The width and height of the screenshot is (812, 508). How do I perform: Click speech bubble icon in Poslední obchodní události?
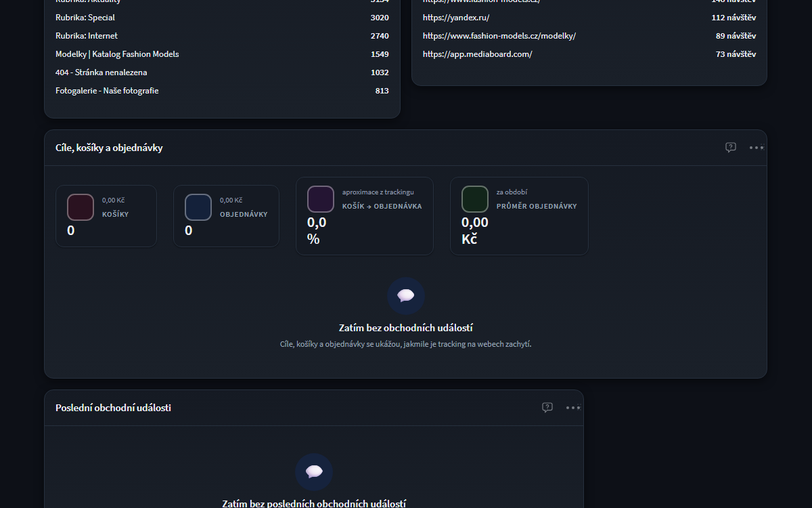314,472
